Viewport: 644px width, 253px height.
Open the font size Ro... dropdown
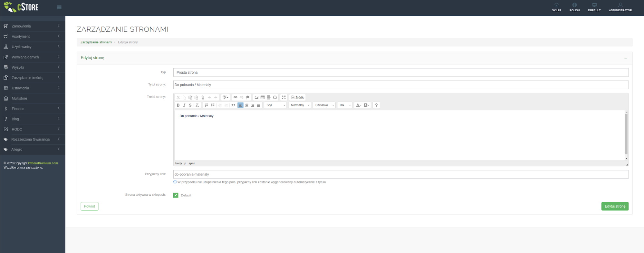tap(345, 105)
